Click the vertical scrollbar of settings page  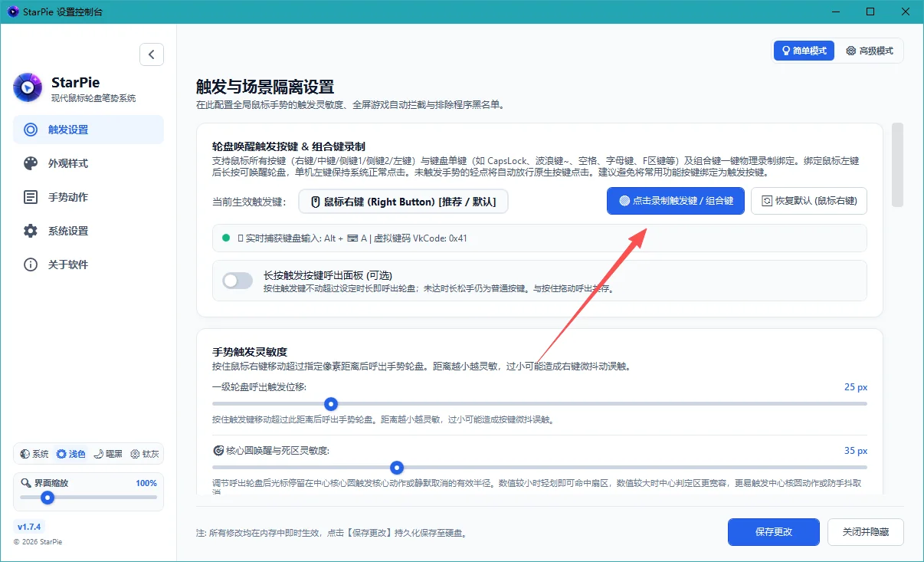point(897,164)
